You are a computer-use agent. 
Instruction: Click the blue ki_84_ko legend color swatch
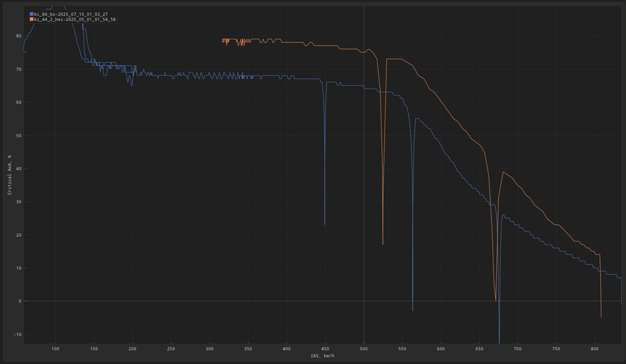(31, 14)
